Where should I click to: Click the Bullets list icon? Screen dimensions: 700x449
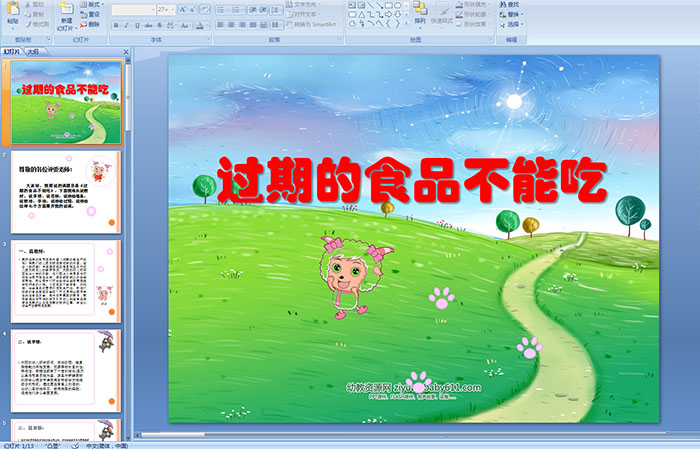(x=222, y=9)
